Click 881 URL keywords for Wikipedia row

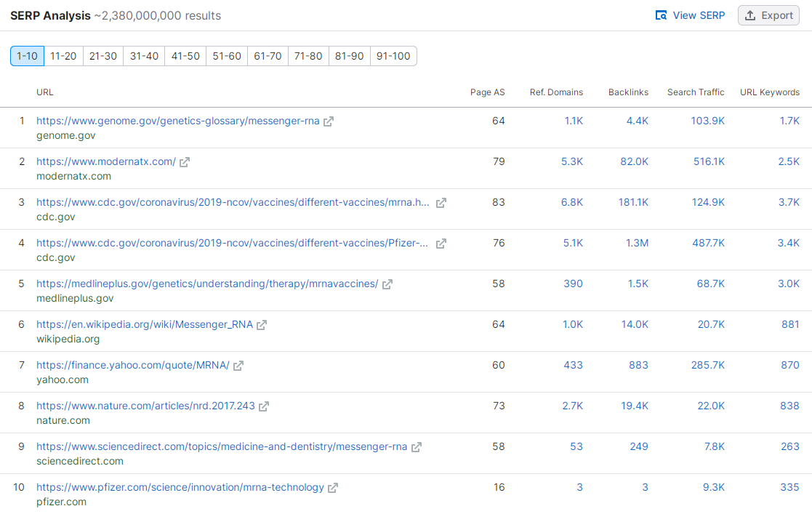[790, 324]
